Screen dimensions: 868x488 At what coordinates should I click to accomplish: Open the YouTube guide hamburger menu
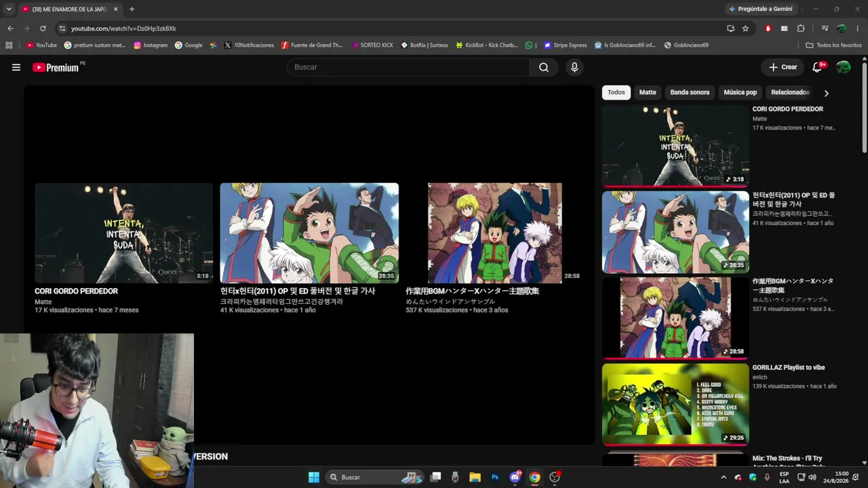pos(16,67)
